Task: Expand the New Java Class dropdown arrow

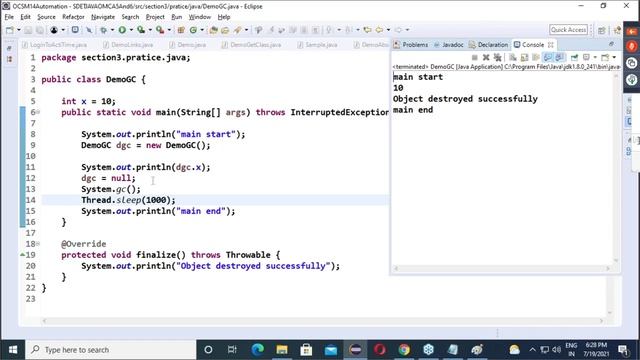Action: coord(202,30)
